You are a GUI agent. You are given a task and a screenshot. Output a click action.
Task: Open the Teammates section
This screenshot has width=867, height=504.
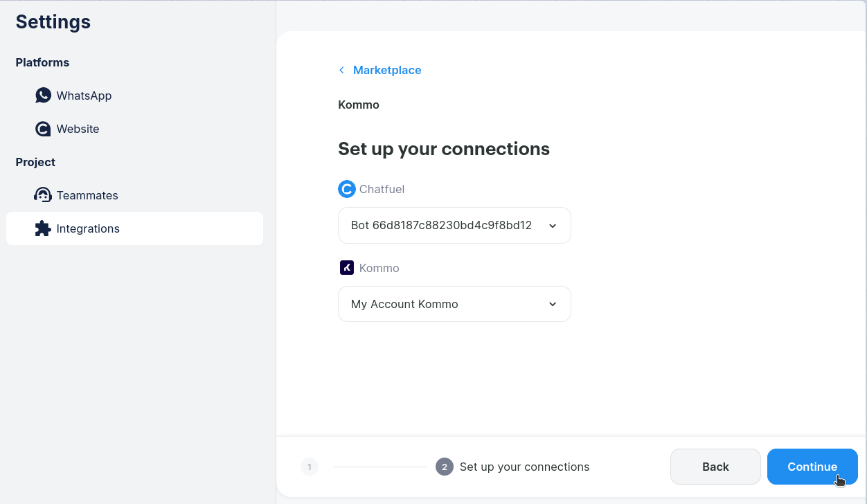tap(87, 195)
